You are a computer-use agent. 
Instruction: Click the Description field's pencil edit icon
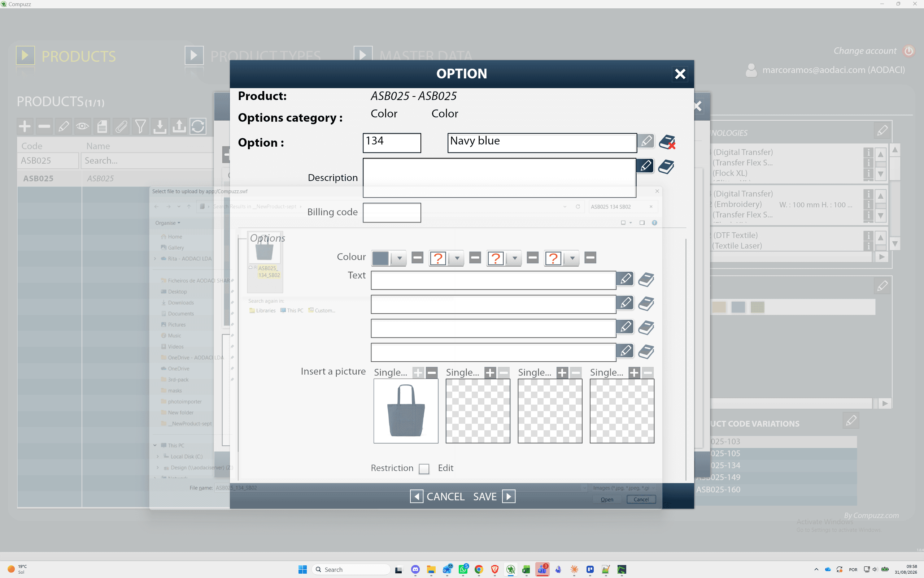click(x=645, y=166)
